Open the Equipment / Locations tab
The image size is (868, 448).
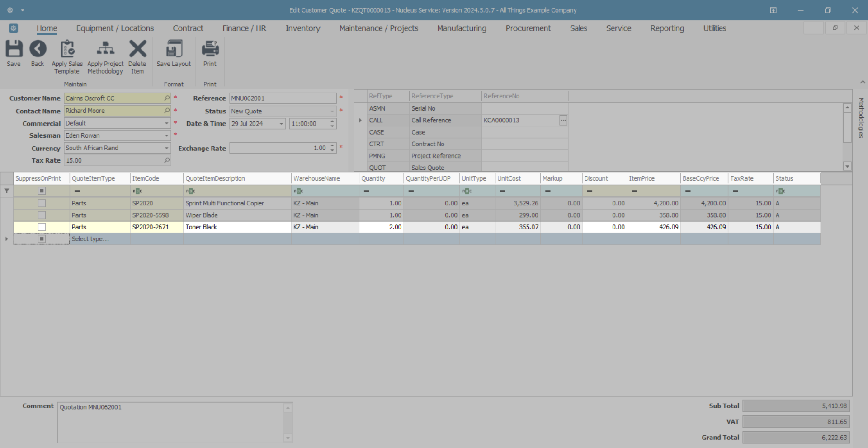115,28
